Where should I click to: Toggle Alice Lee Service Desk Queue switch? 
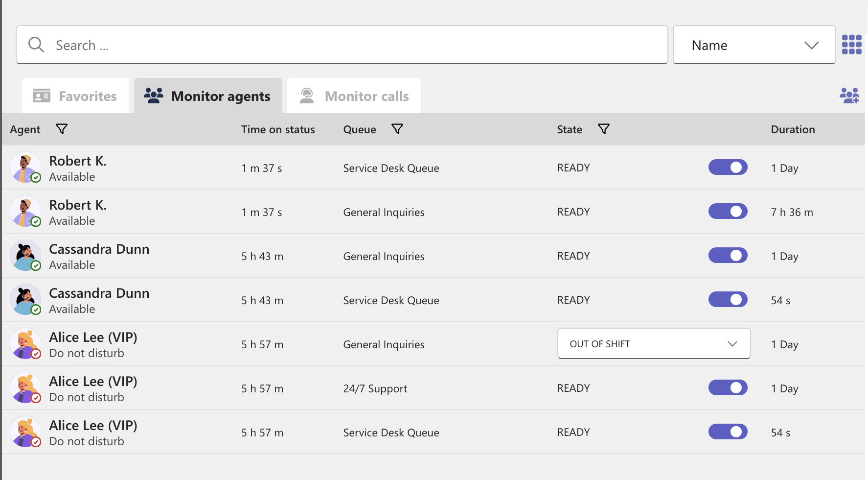[728, 432]
